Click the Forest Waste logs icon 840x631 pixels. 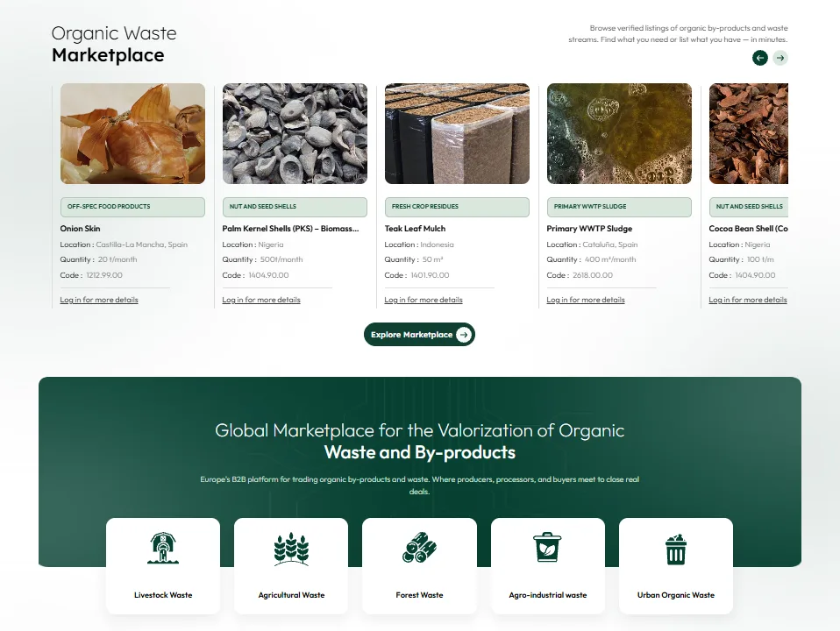coord(419,548)
